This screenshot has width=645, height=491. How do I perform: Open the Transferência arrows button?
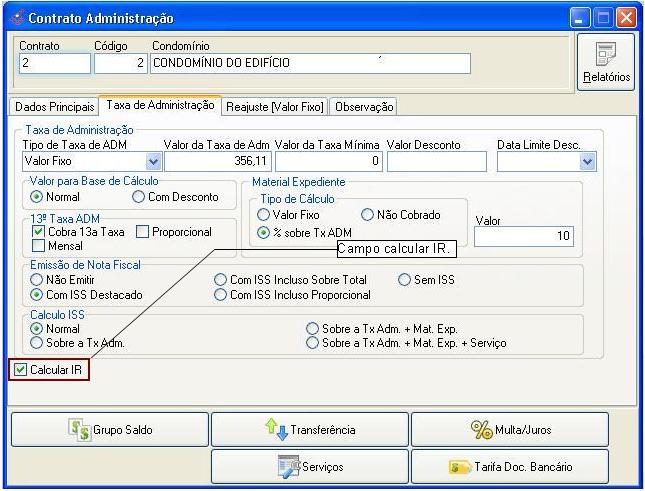pyautogui.click(x=309, y=429)
